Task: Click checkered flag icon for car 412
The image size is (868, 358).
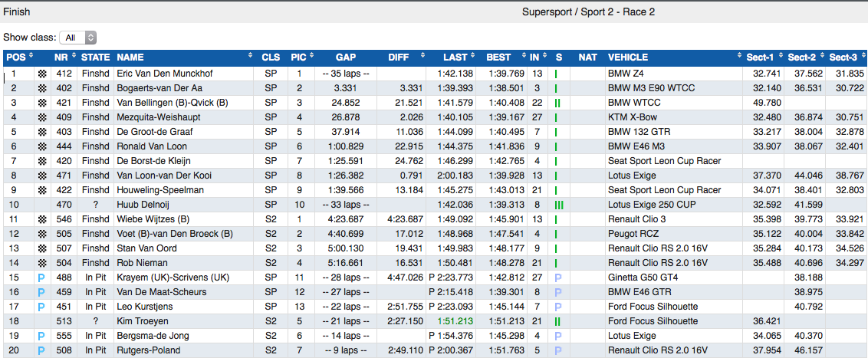Action: click(41, 74)
